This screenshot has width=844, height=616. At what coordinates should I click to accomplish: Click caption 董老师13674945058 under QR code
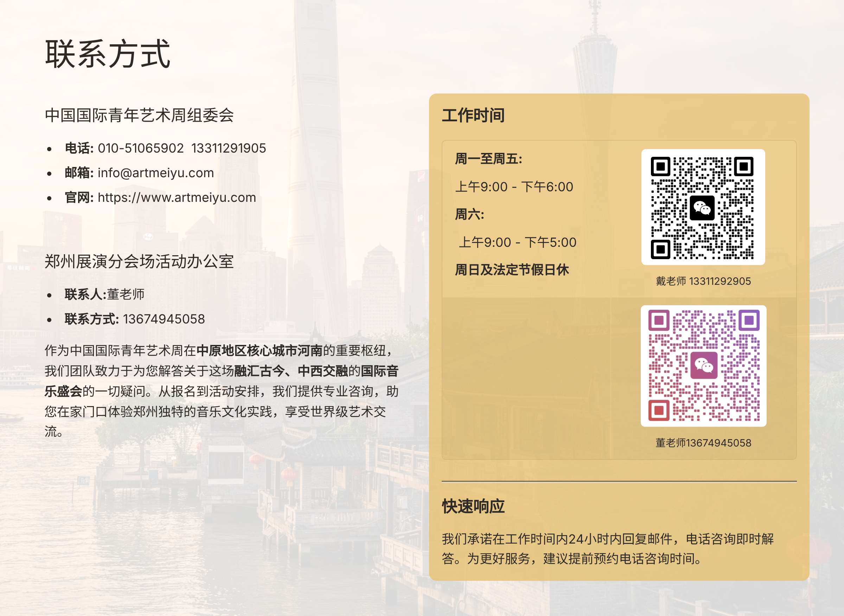click(x=703, y=443)
